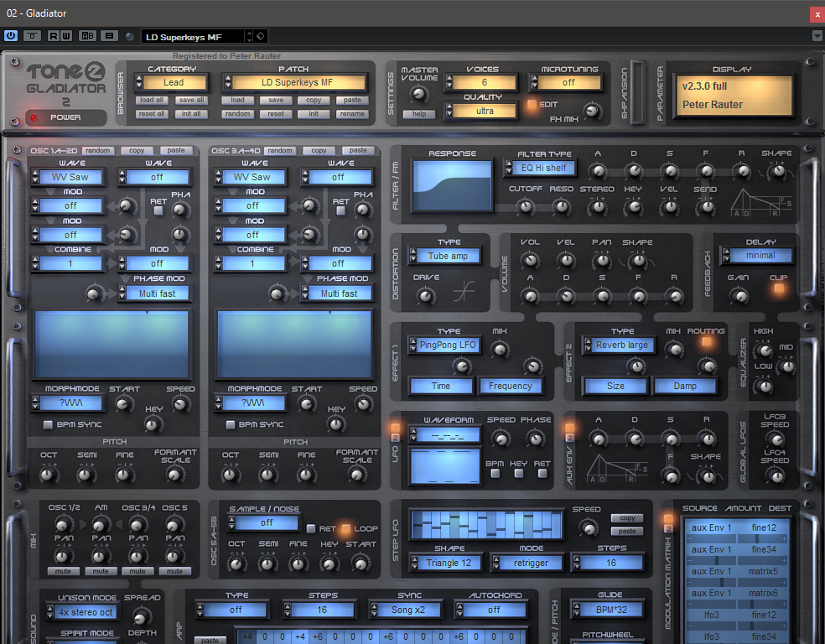This screenshot has height=644, width=825.
Task: Click OSC 1A-2D random button
Action: click(98, 150)
